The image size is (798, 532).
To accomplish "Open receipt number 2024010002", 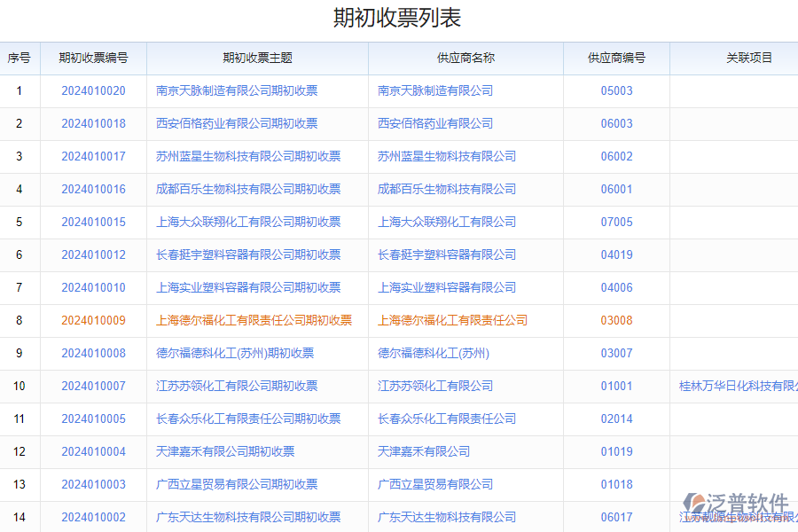I will click(91, 517).
